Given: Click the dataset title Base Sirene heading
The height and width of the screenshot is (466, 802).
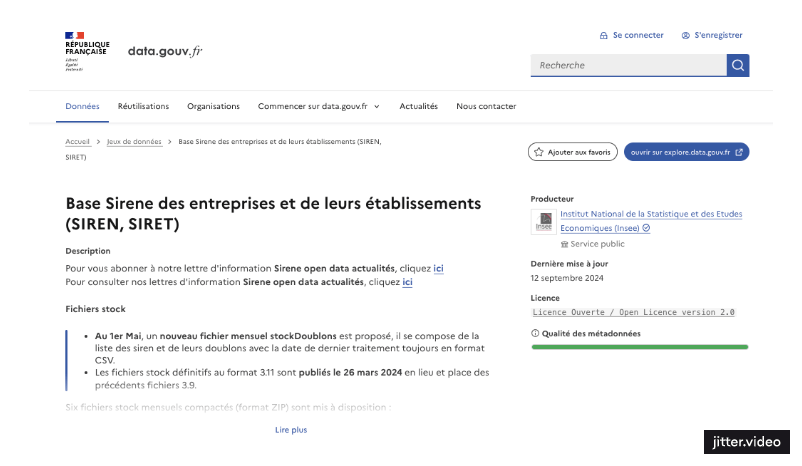Looking at the screenshot, I should (x=273, y=213).
